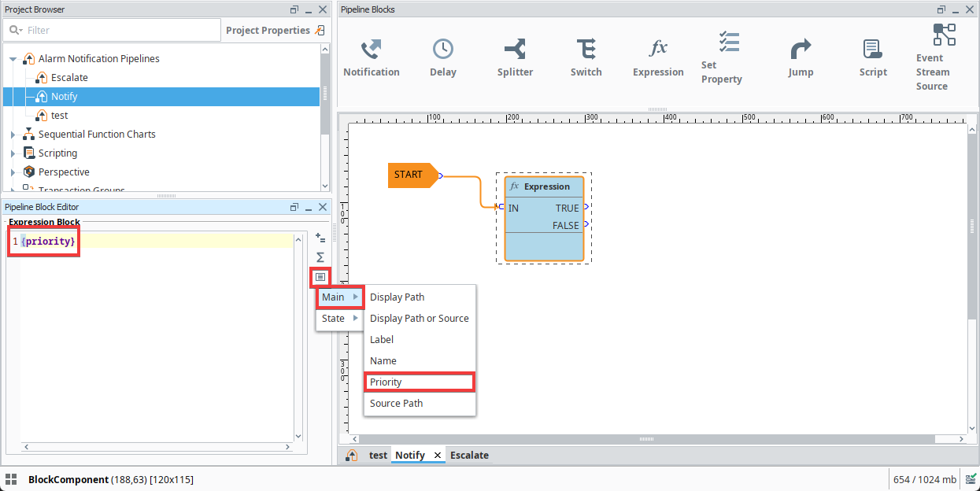Expand the Sequential Function Charts node
Viewport: 980px width, 491px height.
point(13,135)
